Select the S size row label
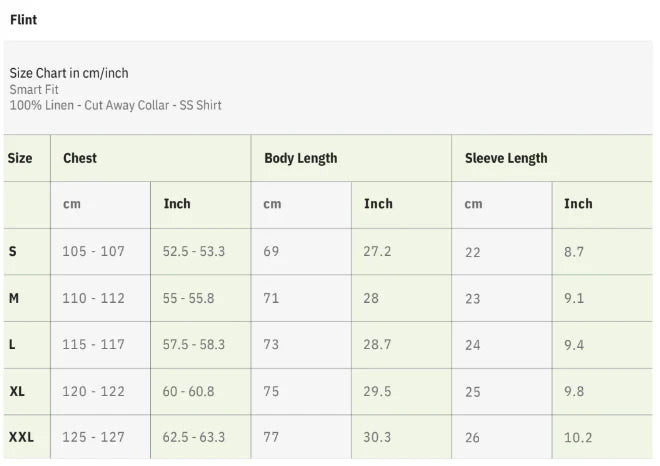 tap(12, 252)
